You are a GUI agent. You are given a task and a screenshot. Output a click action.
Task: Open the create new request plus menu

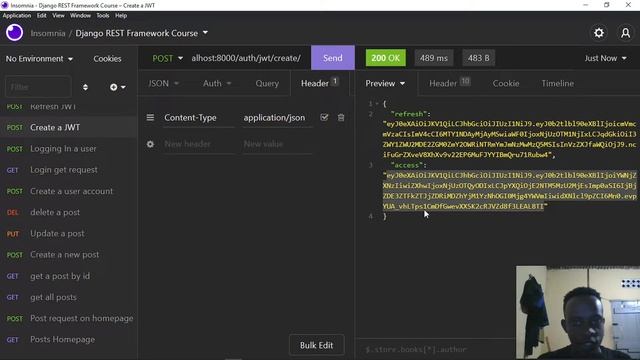[x=118, y=87]
